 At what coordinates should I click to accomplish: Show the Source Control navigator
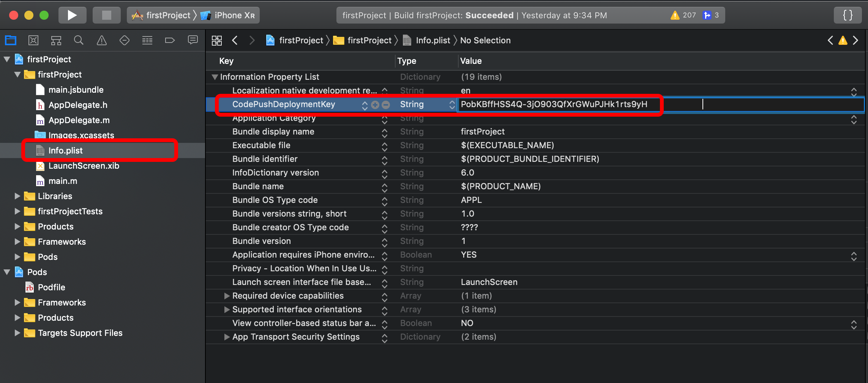(x=33, y=40)
